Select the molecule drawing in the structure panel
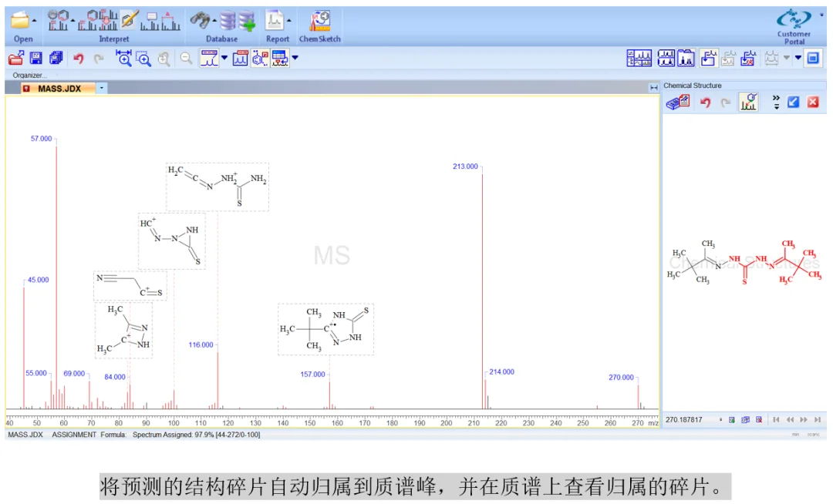 click(744, 263)
